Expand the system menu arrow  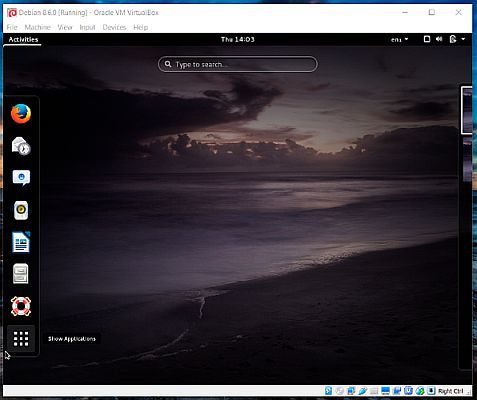[x=463, y=39]
